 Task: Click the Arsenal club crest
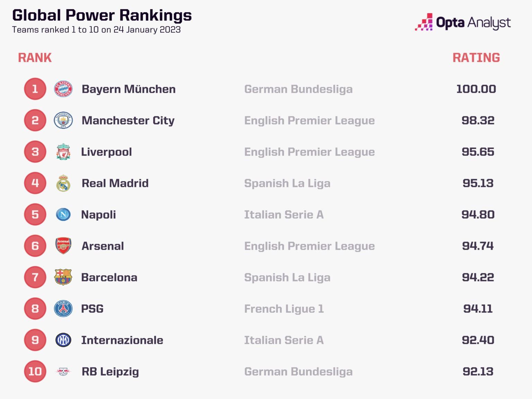coord(63,246)
